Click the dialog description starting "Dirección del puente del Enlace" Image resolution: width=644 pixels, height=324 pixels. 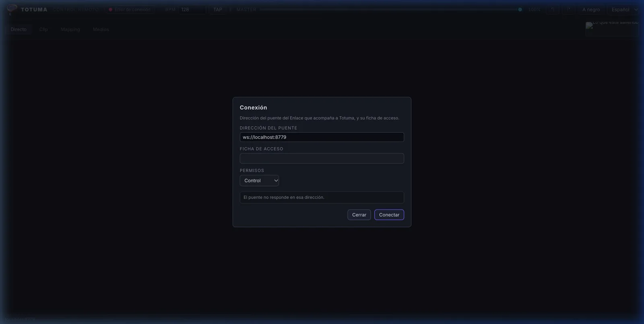[320, 118]
